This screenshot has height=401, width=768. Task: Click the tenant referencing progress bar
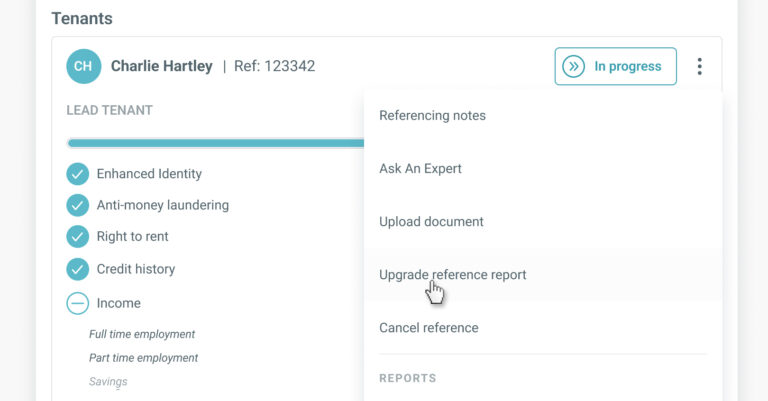click(216, 143)
